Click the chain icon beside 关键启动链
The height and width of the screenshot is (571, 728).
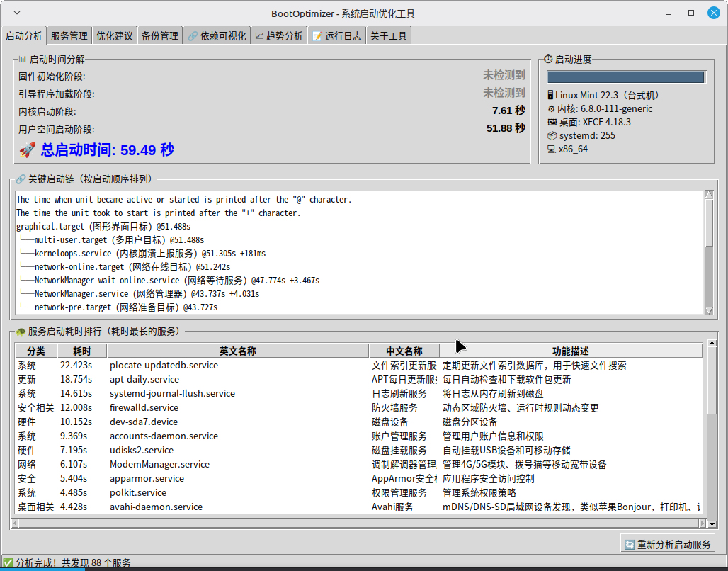click(x=21, y=179)
